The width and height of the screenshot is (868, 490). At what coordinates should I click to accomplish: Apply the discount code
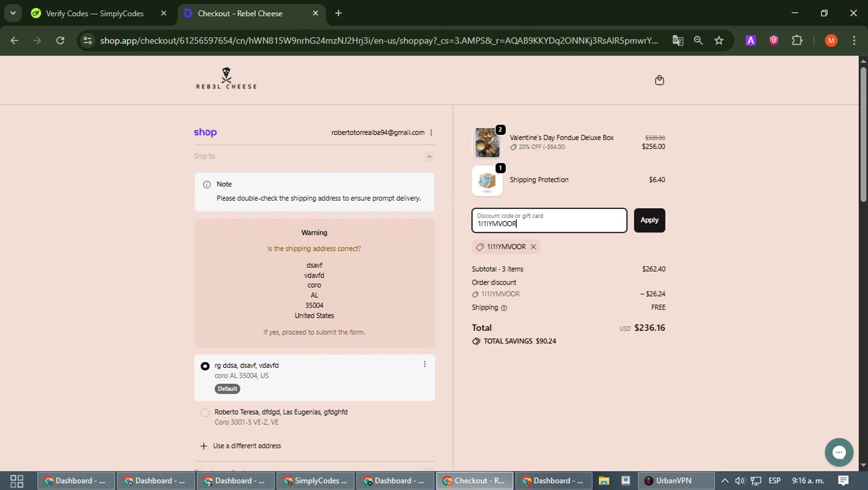click(x=649, y=220)
